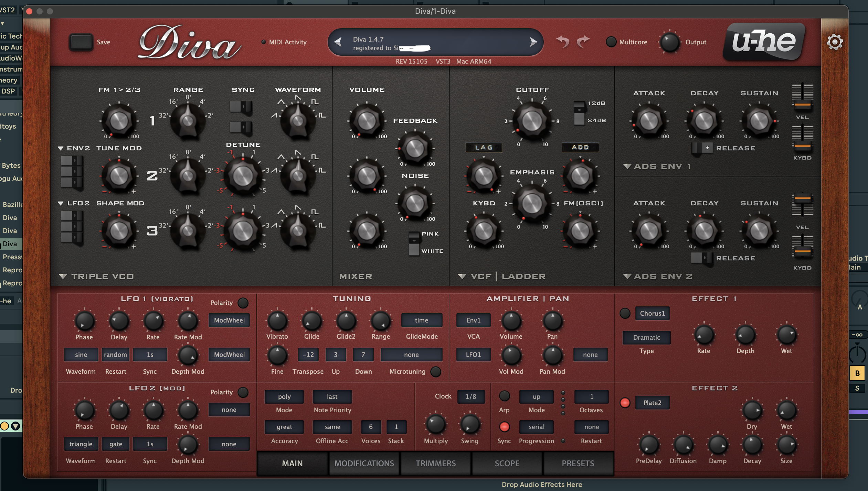Load the next preset with right arrow
The image size is (868, 491).
coord(533,42)
